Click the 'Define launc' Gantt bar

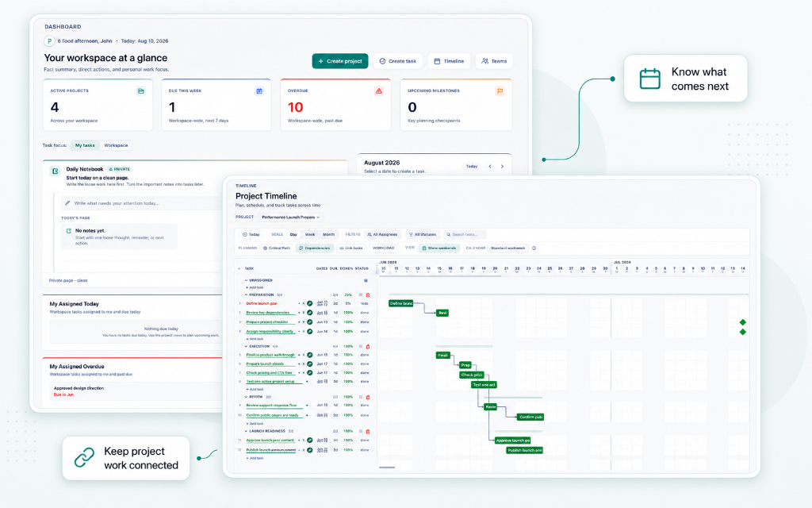point(400,303)
